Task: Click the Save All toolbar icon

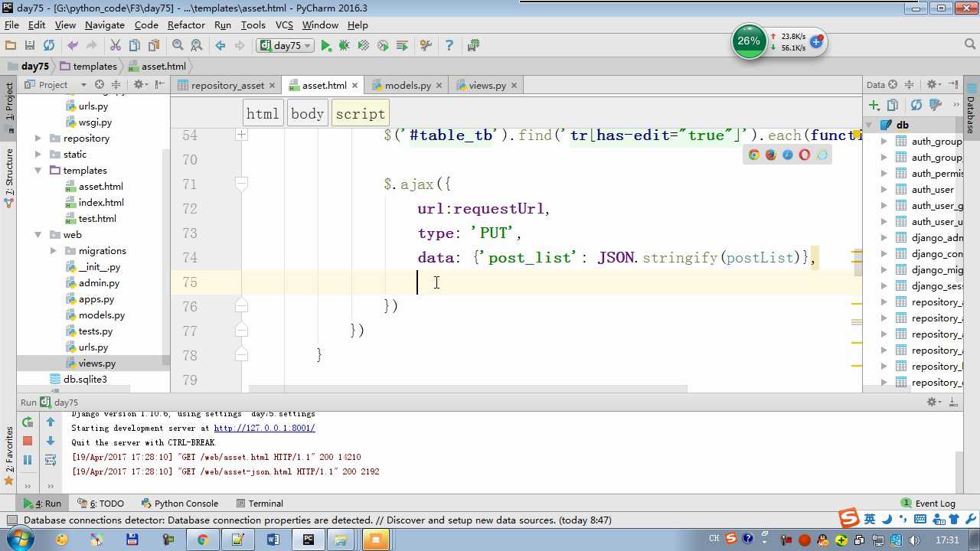Action: tap(30, 46)
